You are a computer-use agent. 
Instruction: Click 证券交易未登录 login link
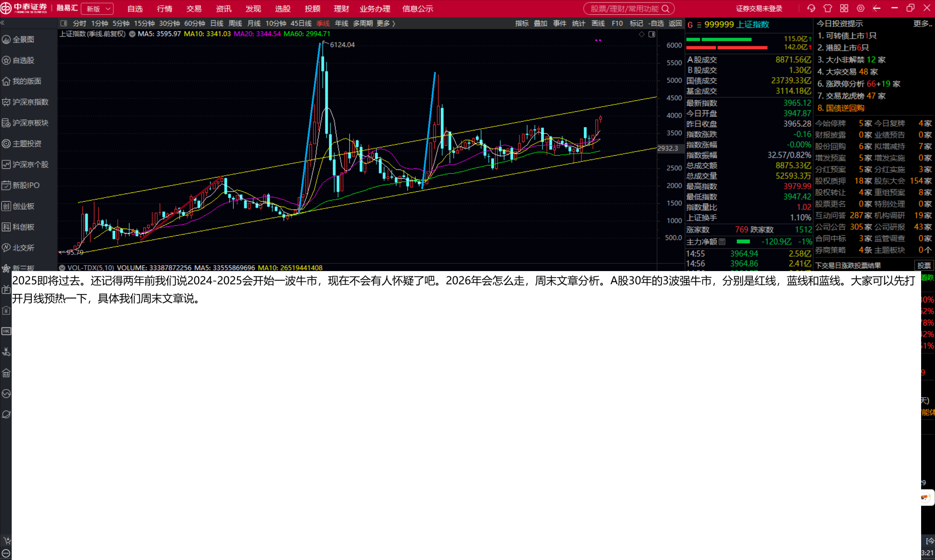(x=759, y=9)
